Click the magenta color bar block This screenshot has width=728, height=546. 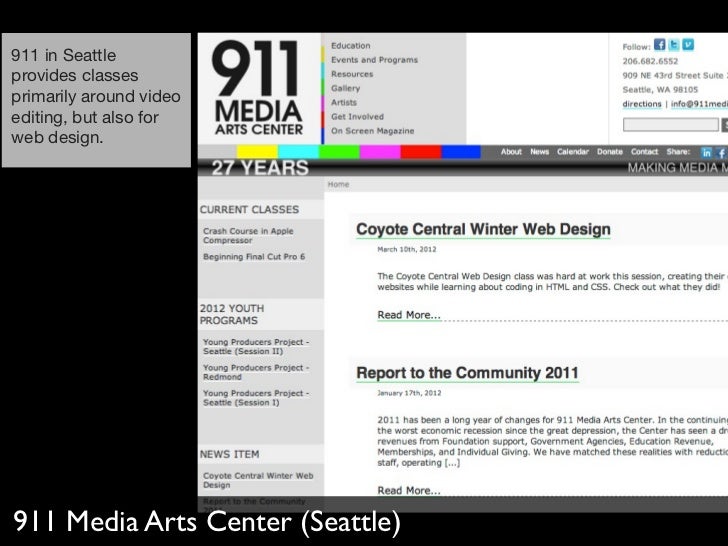pos(380,152)
